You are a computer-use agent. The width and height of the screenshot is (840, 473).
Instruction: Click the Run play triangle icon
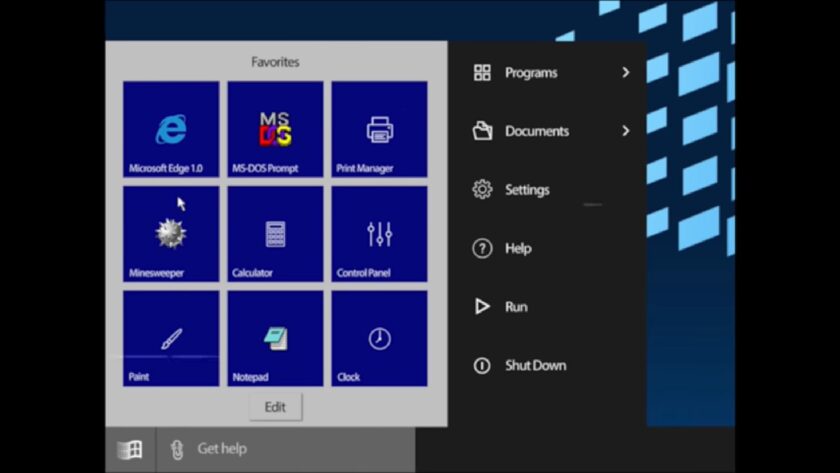pos(482,306)
